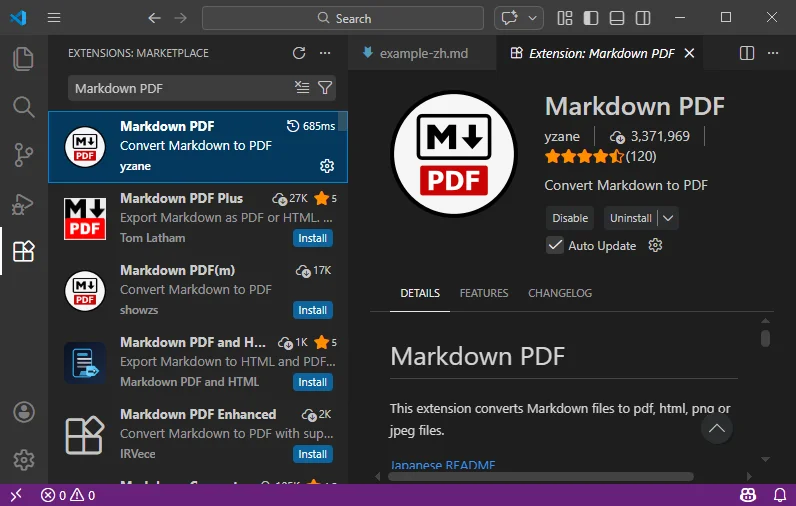Expand the Uninstall dropdown arrow
This screenshot has width=796, height=506.
[668, 218]
